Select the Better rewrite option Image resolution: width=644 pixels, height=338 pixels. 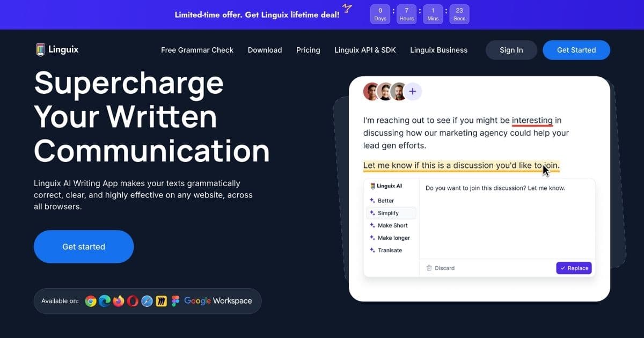pyautogui.click(x=384, y=200)
